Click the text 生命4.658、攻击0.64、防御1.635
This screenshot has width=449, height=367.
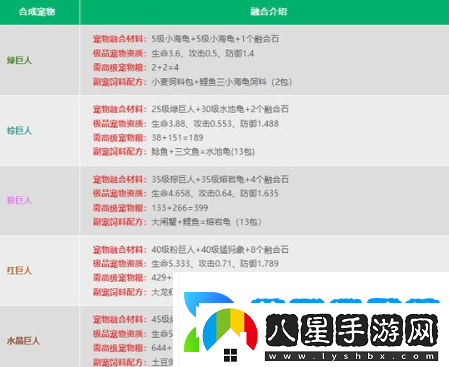[x=215, y=193]
